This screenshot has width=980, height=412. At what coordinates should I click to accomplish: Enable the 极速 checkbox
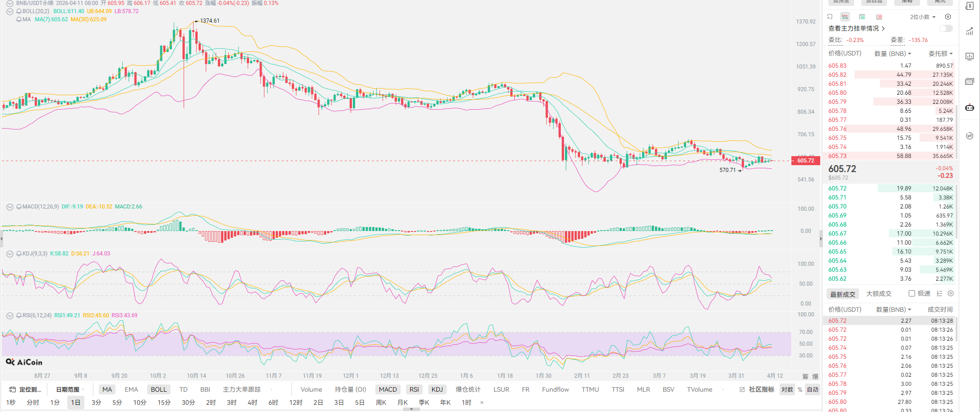point(912,293)
